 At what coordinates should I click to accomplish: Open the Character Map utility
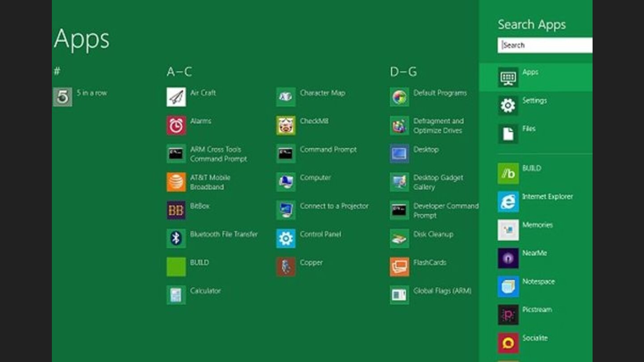pos(322,93)
